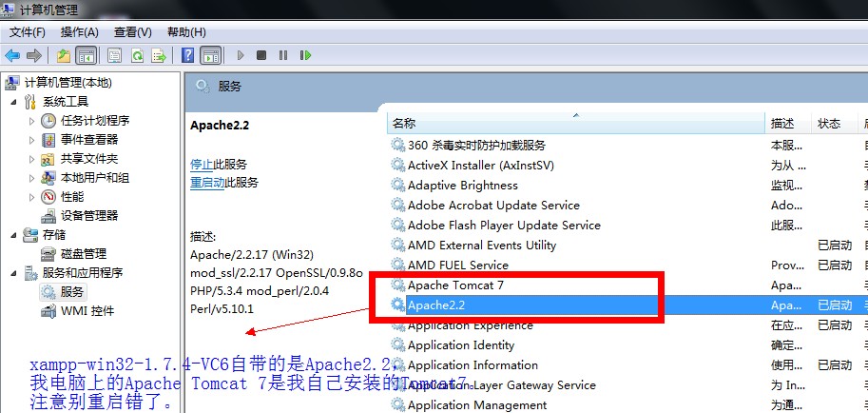Viewport: 868px width, 413px height.
Task: Select AMD External Events Utility service
Action: [x=482, y=245]
